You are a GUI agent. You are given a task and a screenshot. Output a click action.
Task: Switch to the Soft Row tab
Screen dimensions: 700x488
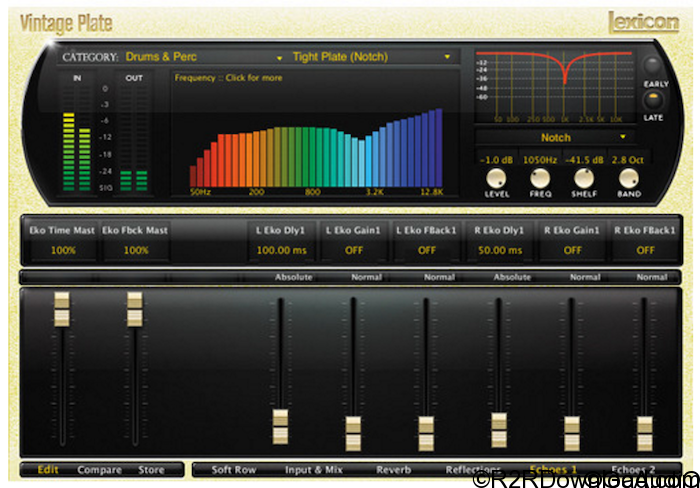[233, 470]
